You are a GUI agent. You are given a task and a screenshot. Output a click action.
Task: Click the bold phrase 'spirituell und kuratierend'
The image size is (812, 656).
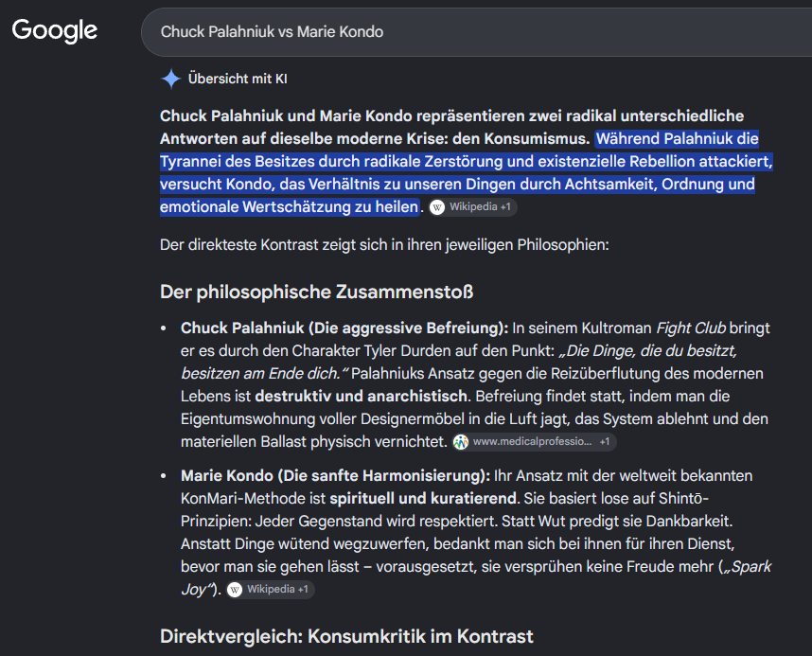tap(423, 499)
